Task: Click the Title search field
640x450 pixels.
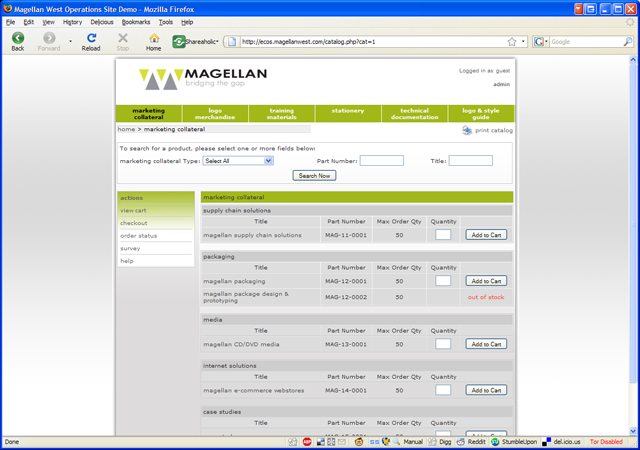Action: 471,160
